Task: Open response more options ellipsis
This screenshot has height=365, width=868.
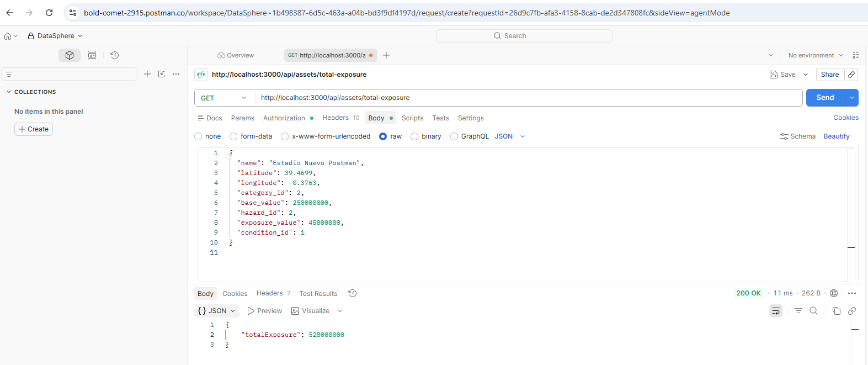Action: coord(852,293)
